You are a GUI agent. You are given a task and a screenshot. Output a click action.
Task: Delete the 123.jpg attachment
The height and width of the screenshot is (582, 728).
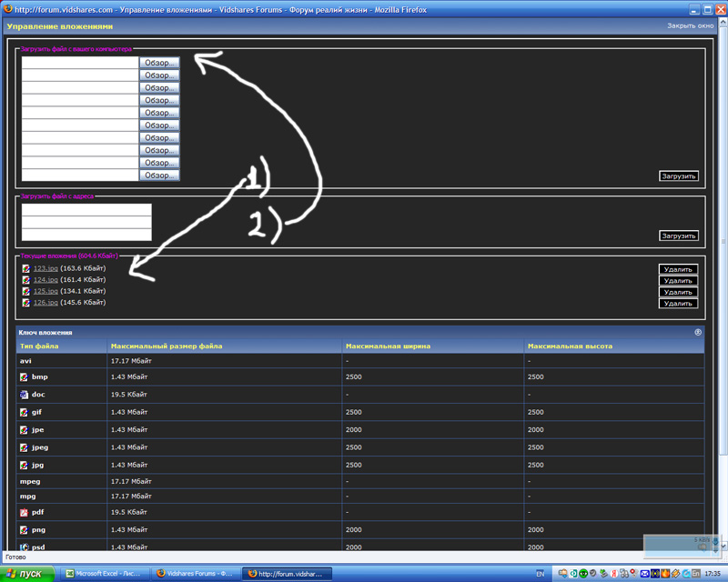click(x=678, y=270)
